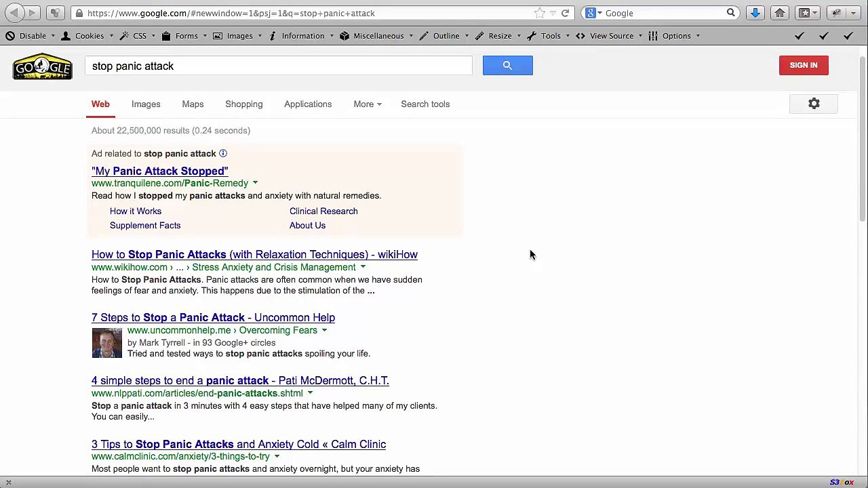Open the 'Clinical Research' ad sitelink
868x488 pixels.
(323, 211)
